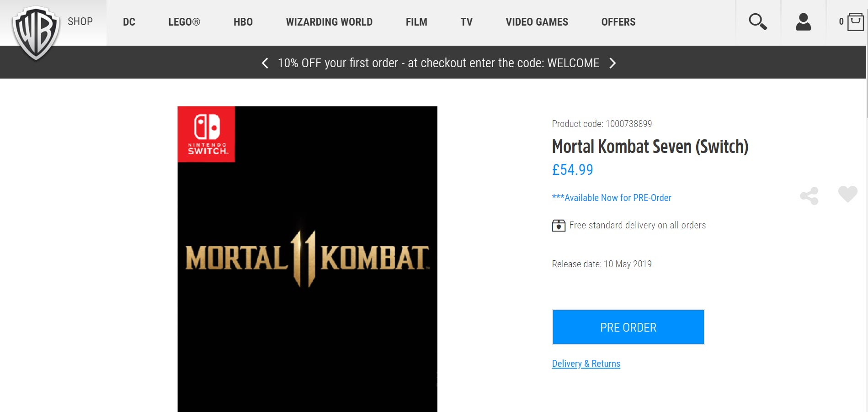Screen dimensions: 868x412
Task: Toggle the wishlist heart for this game
Action: [848, 195]
